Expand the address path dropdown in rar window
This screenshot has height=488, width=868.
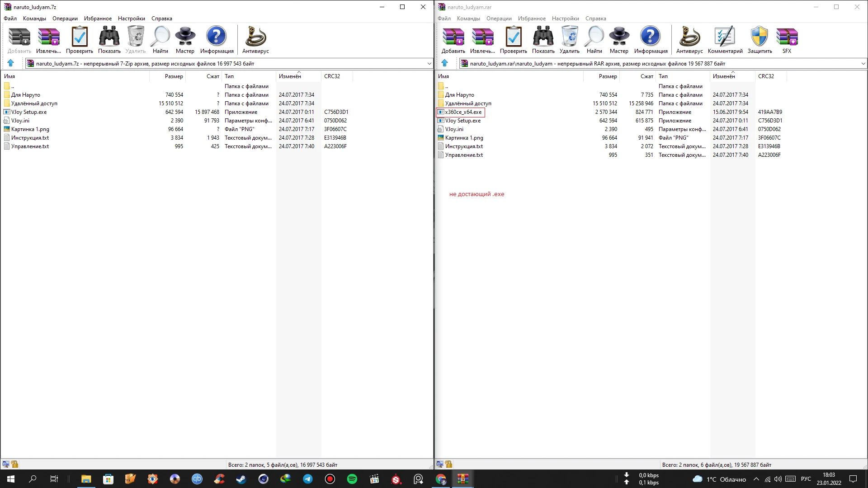863,64
